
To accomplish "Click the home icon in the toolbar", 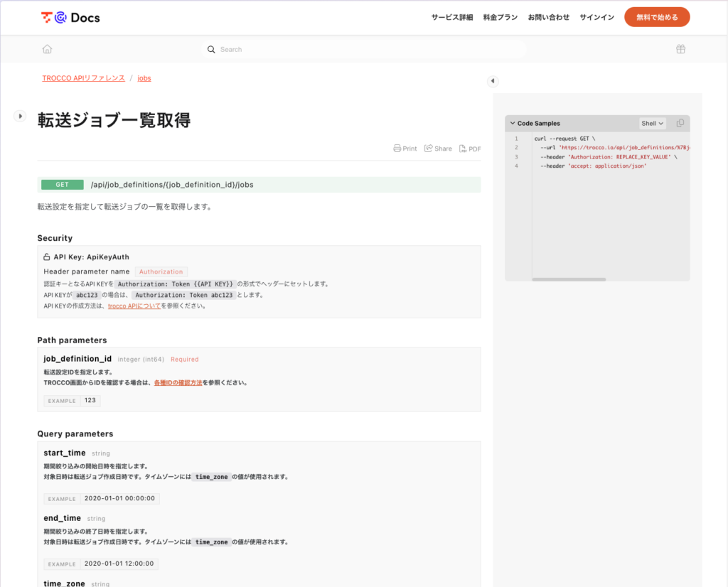I will tap(47, 49).
